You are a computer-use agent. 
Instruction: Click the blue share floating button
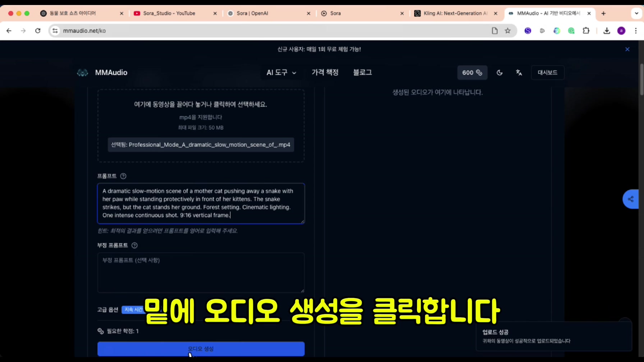click(630, 199)
